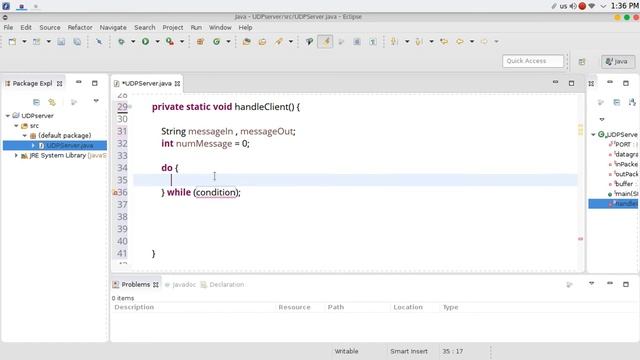Minimize the Package Explorer panel
Screen dimensions: 640x360
pos(78,82)
